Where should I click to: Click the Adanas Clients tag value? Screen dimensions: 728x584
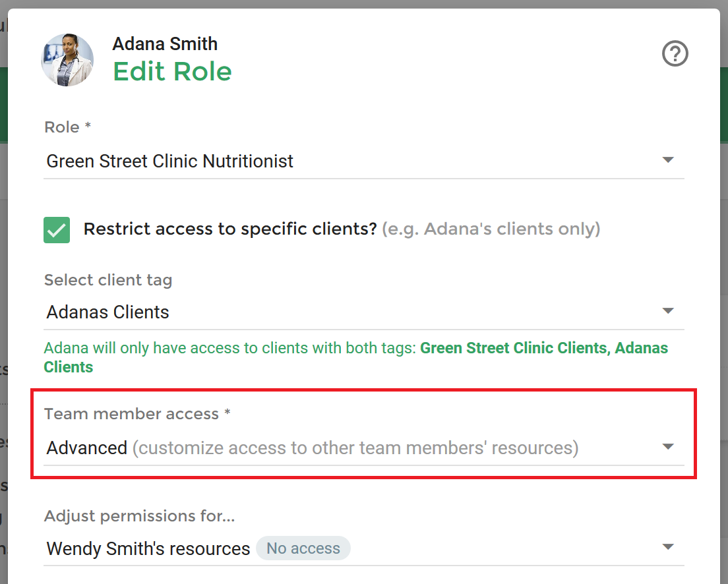point(107,312)
